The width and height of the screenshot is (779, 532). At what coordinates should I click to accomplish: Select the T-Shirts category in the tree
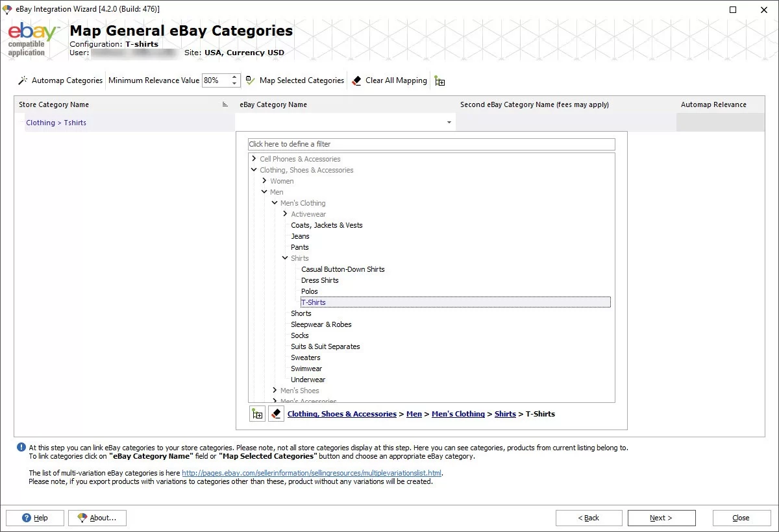(314, 302)
